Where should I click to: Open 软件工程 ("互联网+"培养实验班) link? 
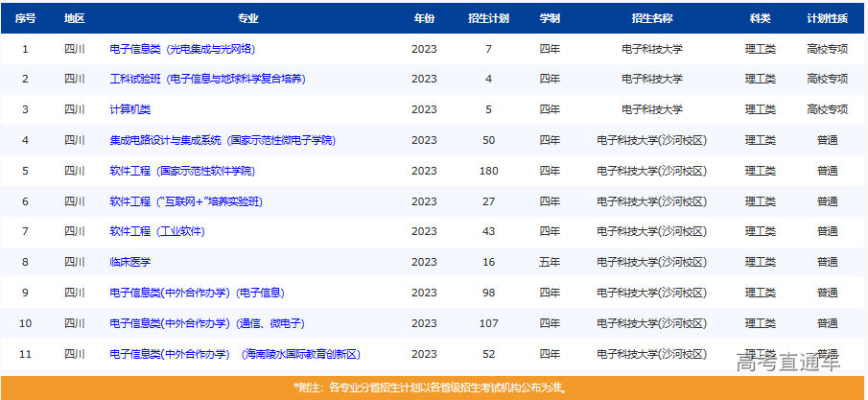(186, 201)
